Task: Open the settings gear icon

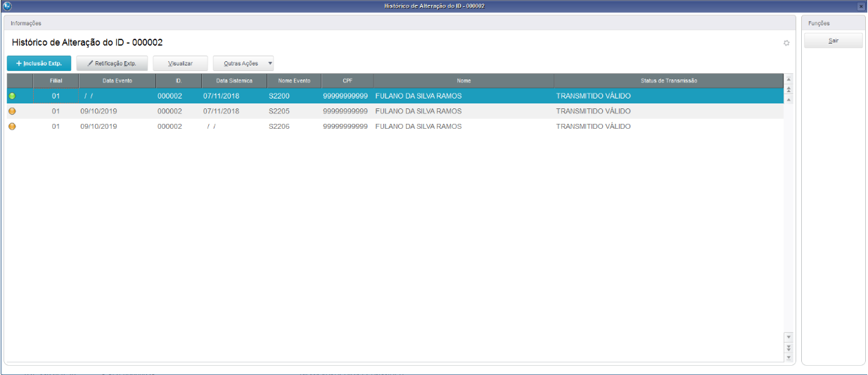Action: coord(786,44)
